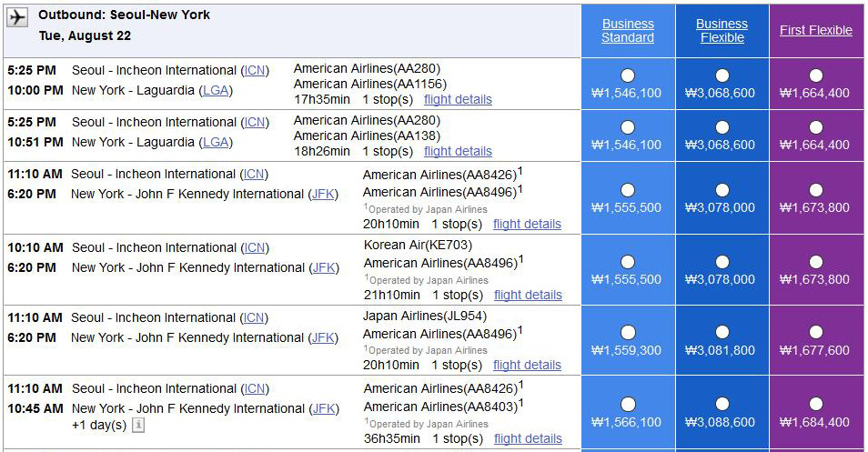Click the LGA link arriving 10:00 PM
This screenshot has height=452, width=868.
coord(216,91)
